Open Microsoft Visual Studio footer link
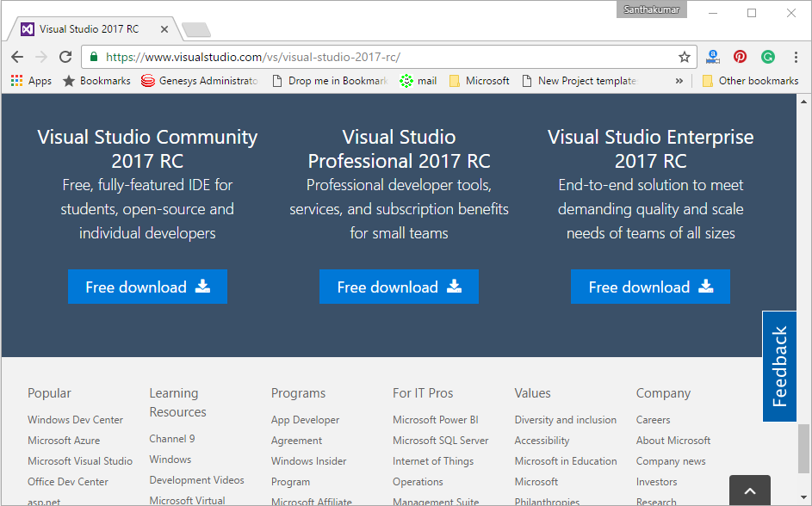Viewport: 812px width, 506px height. click(80, 461)
